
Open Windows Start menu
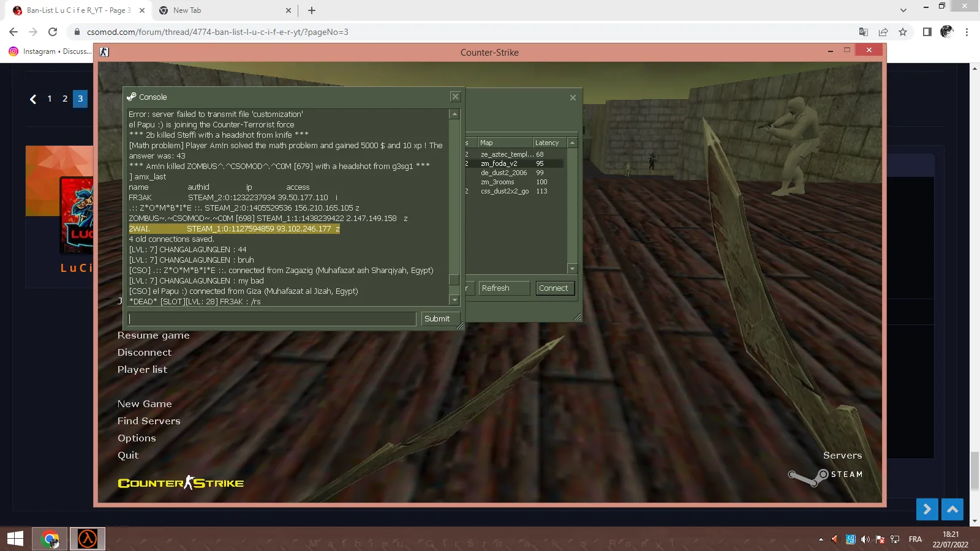pyautogui.click(x=15, y=539)
